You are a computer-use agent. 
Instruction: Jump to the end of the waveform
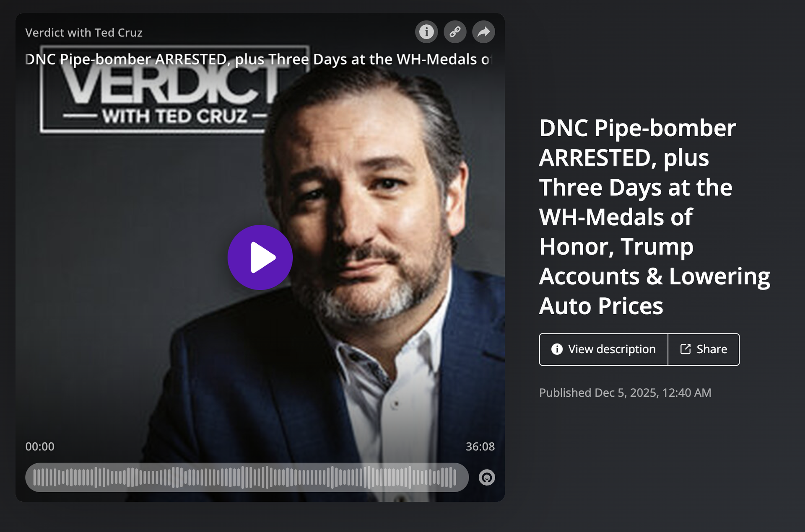(x=455, y=478)
